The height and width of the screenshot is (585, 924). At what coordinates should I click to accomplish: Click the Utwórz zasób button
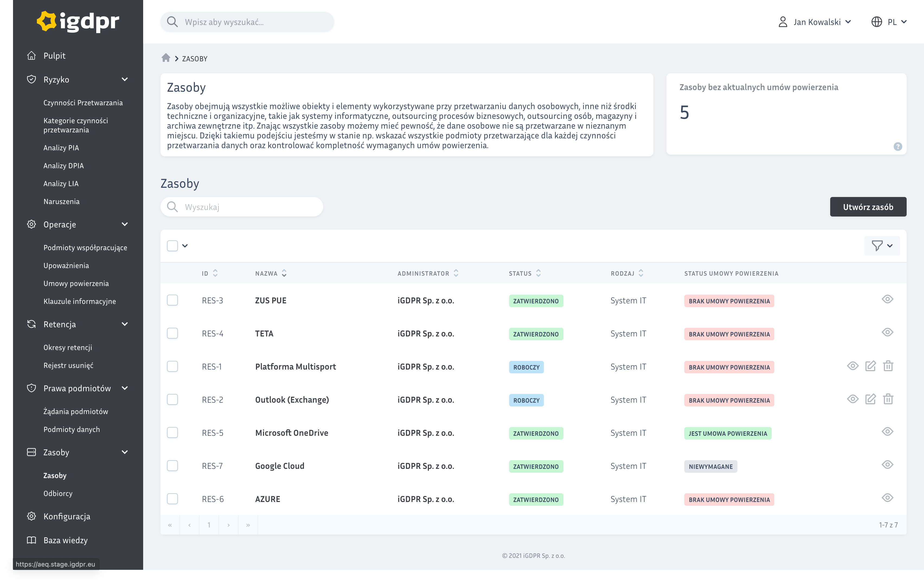point(868,207)
